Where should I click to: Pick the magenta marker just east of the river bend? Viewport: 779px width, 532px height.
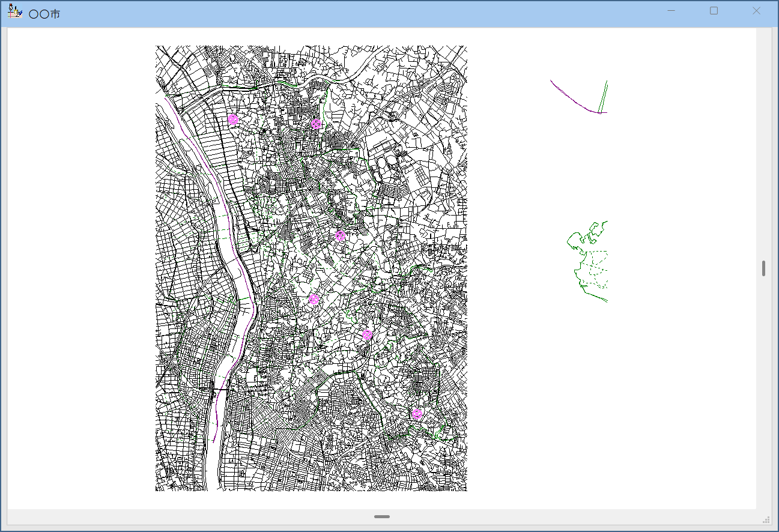click(x=314, y=299)
